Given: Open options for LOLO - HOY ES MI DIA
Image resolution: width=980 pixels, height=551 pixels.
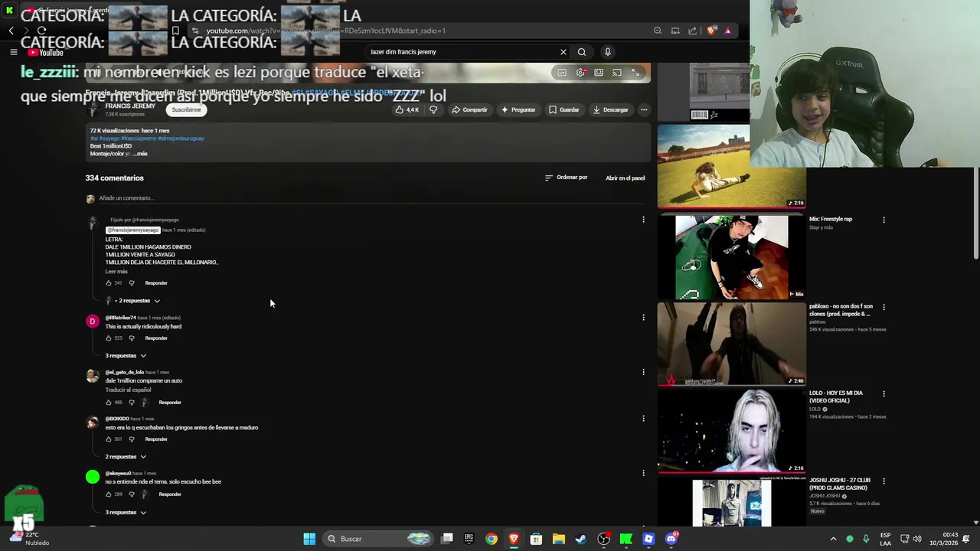Looking at the screenshot, I should (x=884, y=394).
